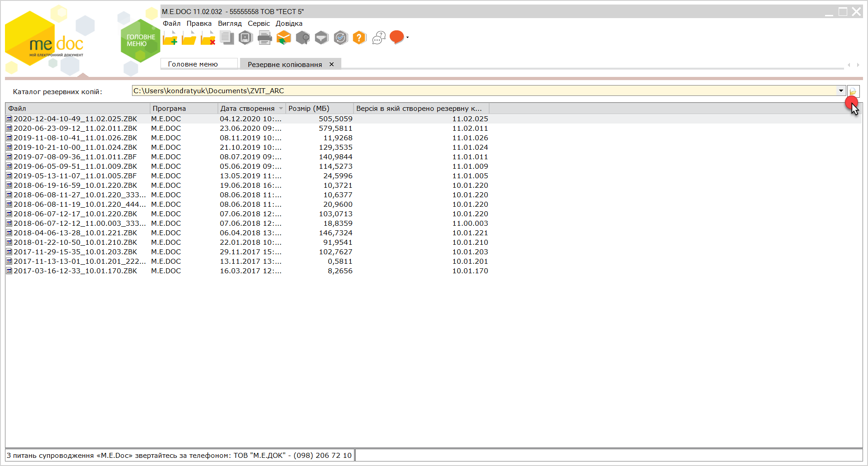Select file 2018-01-22-10-50_10.01.210.ZBK
This screenshot has height=466, width=868.
click(75, 243)
